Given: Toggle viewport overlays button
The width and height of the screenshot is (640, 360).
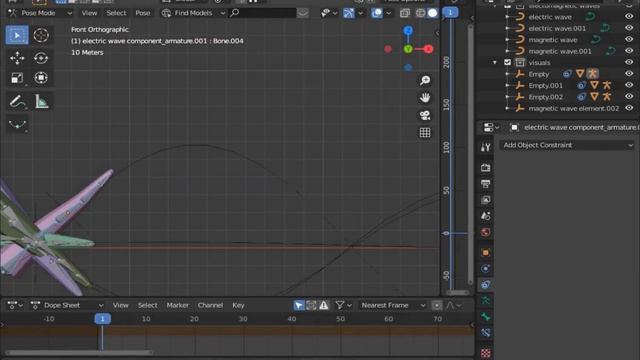Looking at the screenshot, I should coord(377,13).
